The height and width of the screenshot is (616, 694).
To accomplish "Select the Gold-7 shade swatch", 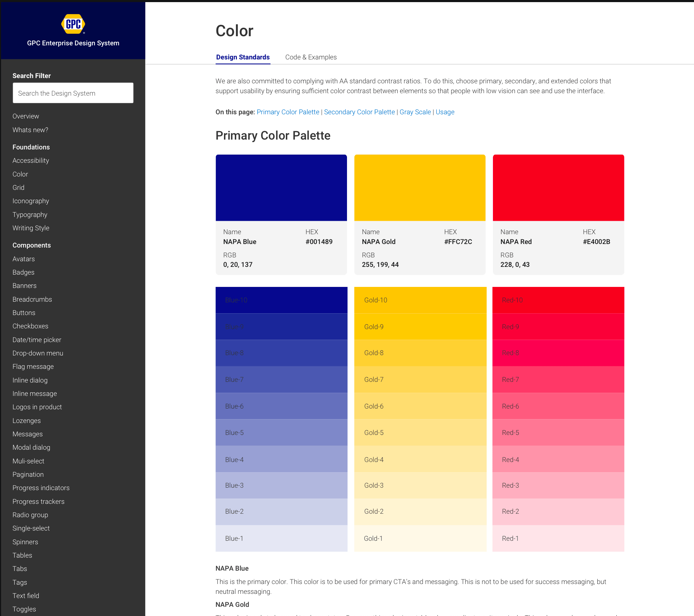I will 420,380.
